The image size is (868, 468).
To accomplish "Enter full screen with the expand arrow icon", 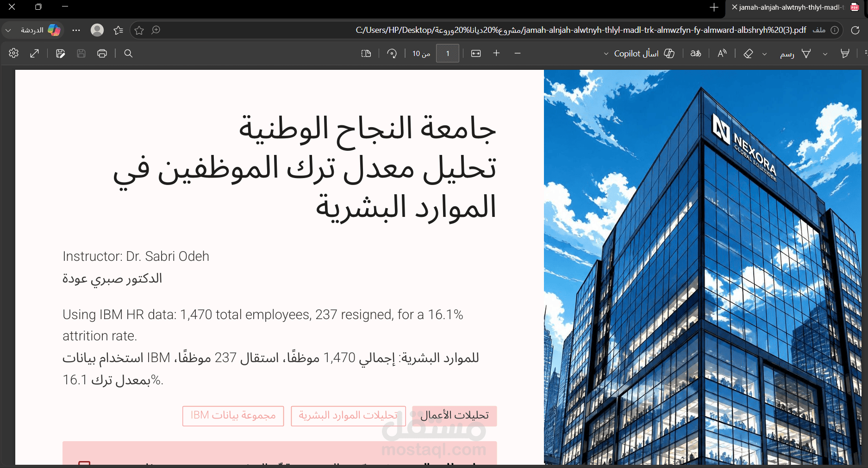I will tap(35, 53).
